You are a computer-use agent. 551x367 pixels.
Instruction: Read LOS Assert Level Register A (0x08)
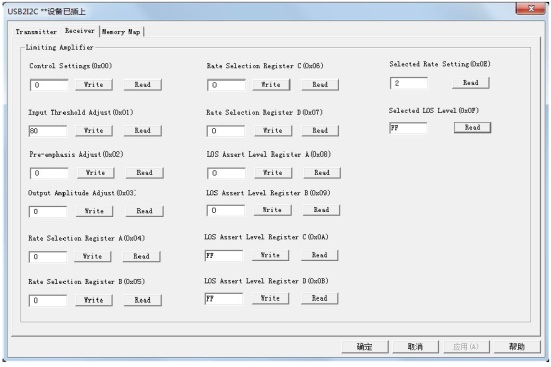[322, 173]
